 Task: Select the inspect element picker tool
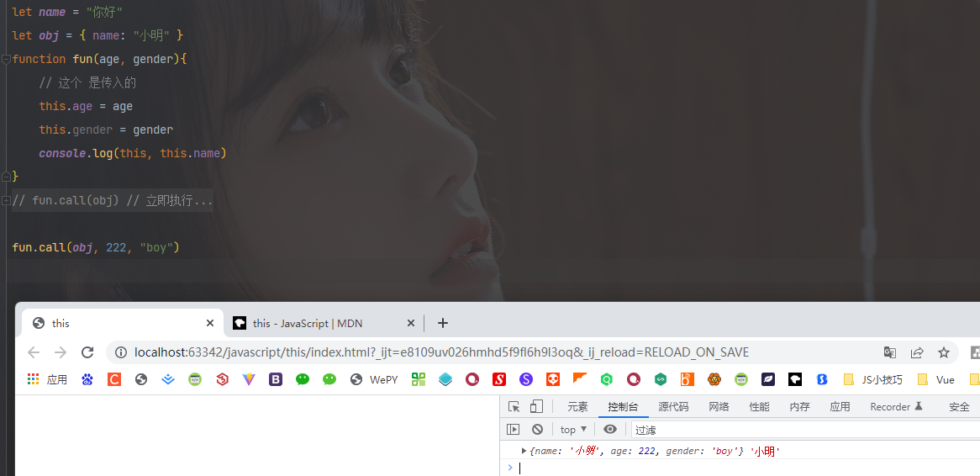point(514,406)
